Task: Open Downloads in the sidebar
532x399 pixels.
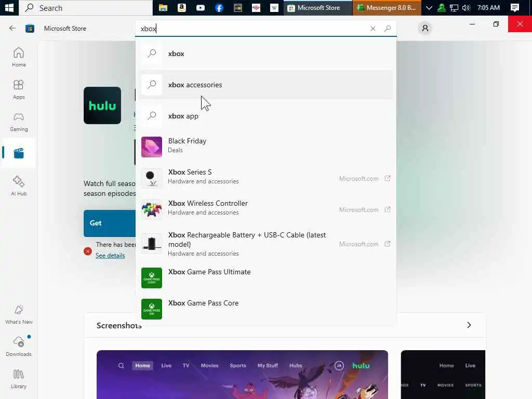Action: coord(19,347)
